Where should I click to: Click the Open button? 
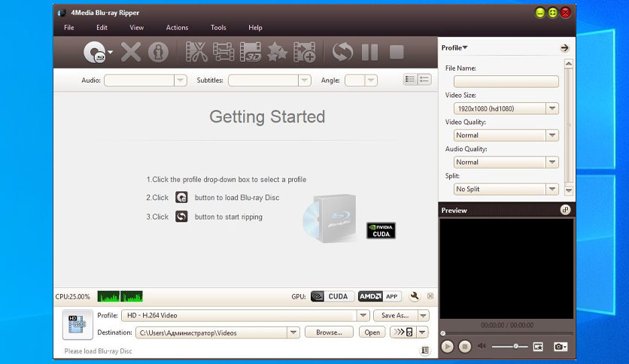tap(372, 332)
